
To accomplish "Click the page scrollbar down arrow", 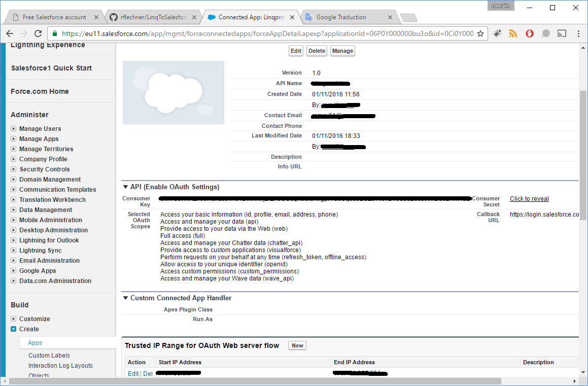I will 583,372.
